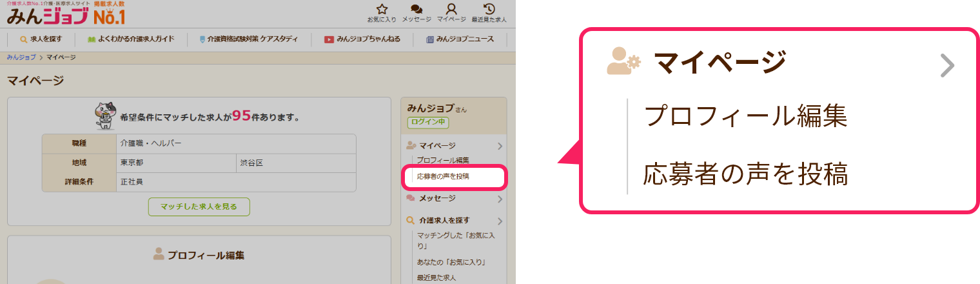
Task: Click the マッチした求人を見る button
Action: click(x=199, y=207)
